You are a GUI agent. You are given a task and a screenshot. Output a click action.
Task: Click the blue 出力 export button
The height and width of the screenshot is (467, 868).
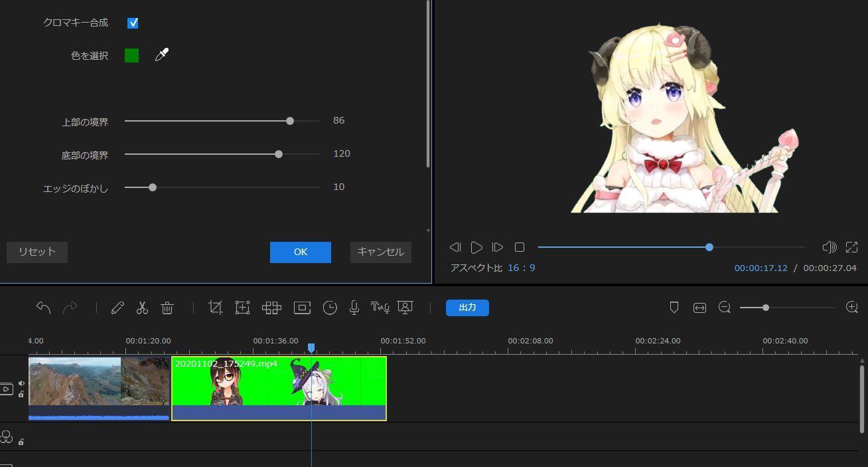(x=467, y=308)
